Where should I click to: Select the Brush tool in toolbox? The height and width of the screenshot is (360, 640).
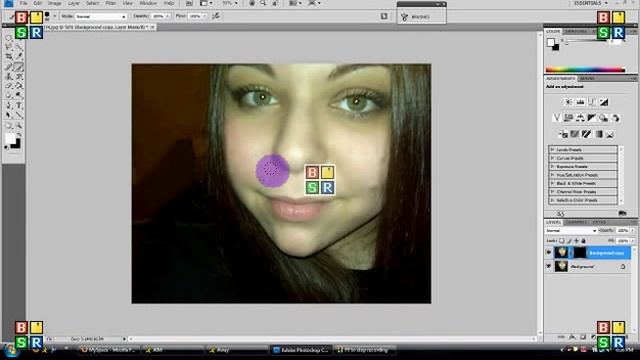point(19,67)
